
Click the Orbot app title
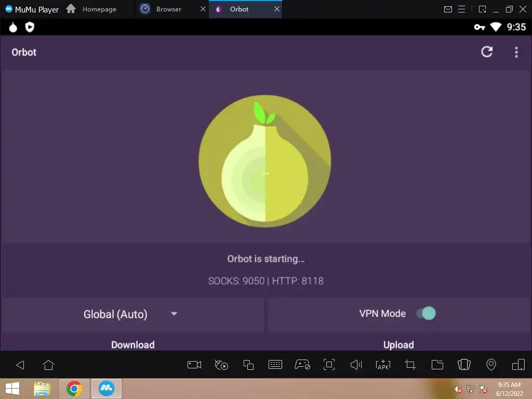(24, 52)
